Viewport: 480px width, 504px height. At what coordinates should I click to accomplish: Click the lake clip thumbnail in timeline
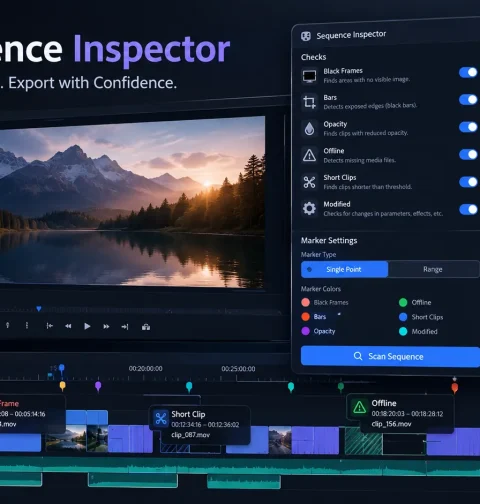(66, 439)
